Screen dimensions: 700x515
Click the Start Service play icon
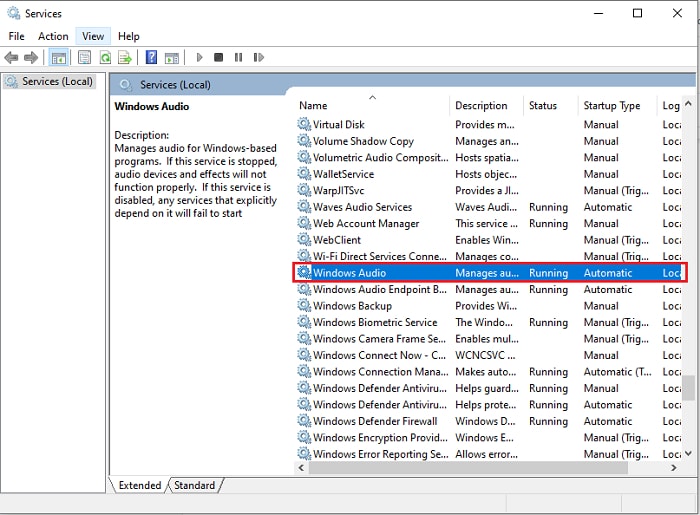(200, 58)
